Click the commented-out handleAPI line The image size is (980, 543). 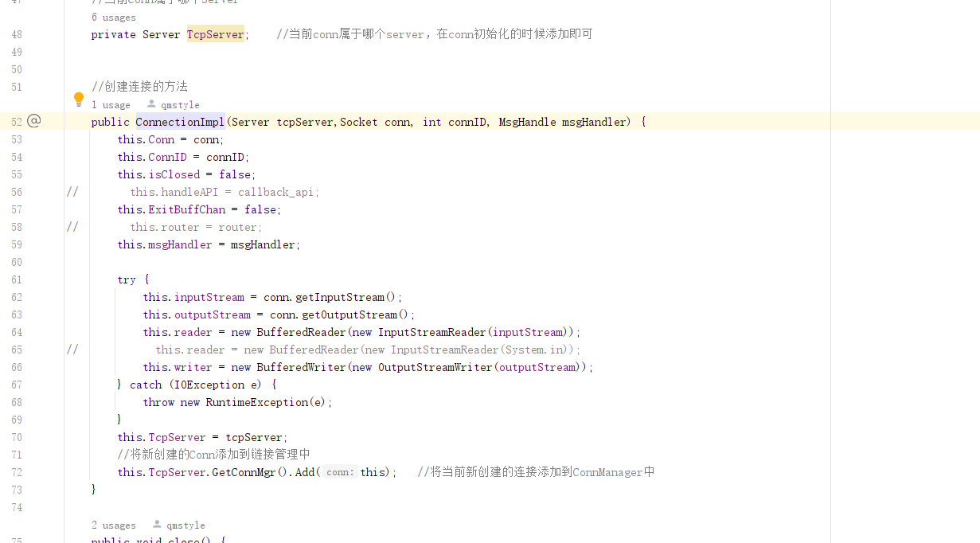[x=225, y=192]
